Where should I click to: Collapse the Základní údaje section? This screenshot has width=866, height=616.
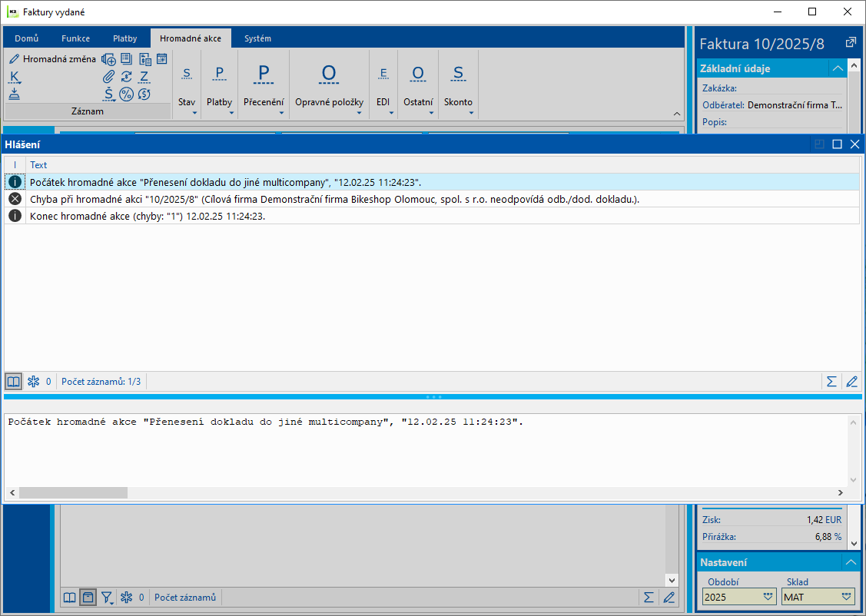(838, 68)
